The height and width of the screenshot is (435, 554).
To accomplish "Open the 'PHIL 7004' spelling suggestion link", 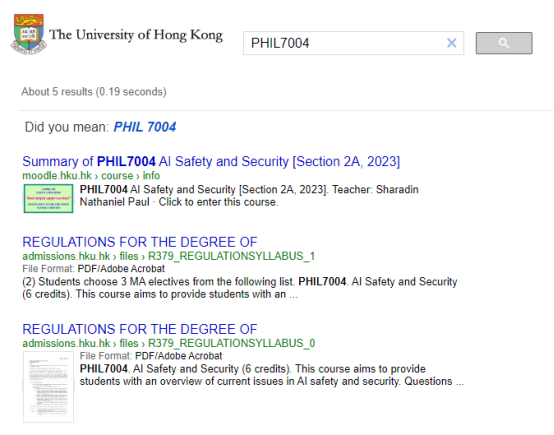I will [145, 127].
